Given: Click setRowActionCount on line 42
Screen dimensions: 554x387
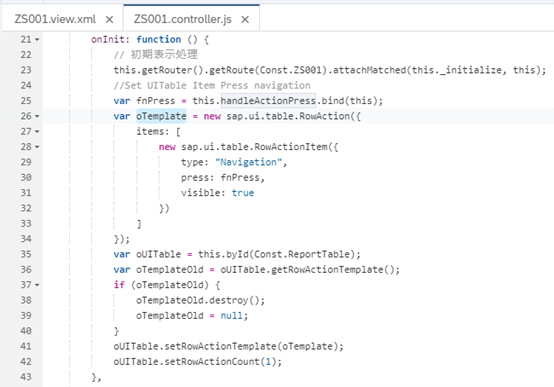Looking at the screenshot, I should (212, 362).
